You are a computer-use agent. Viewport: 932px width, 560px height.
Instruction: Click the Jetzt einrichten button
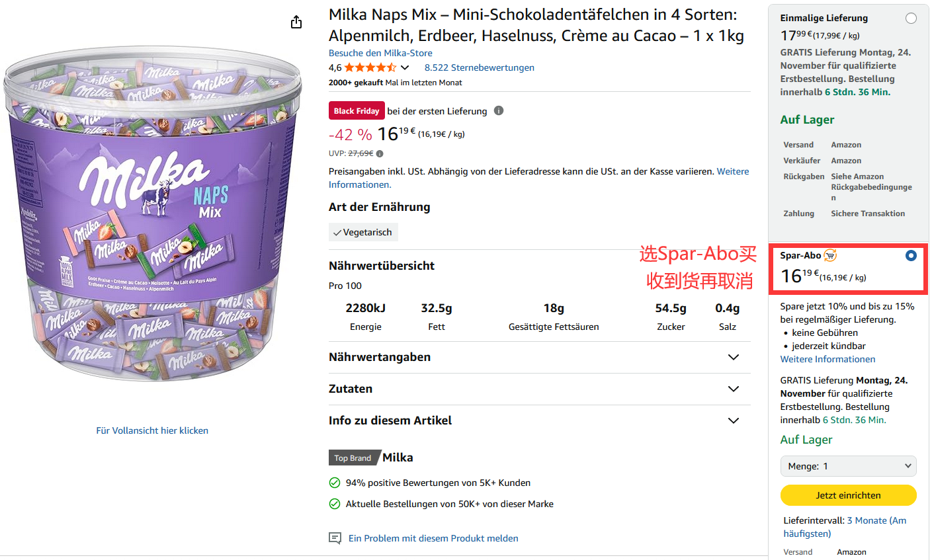848,495
